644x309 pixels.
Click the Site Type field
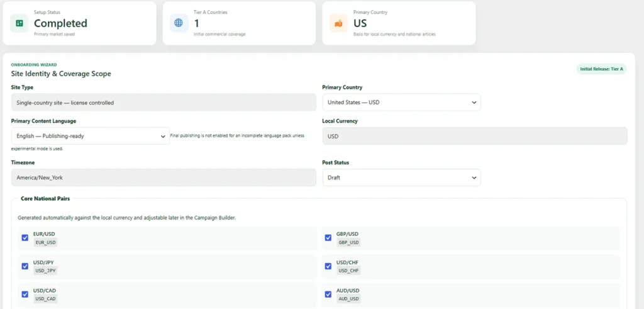(164, 103)
